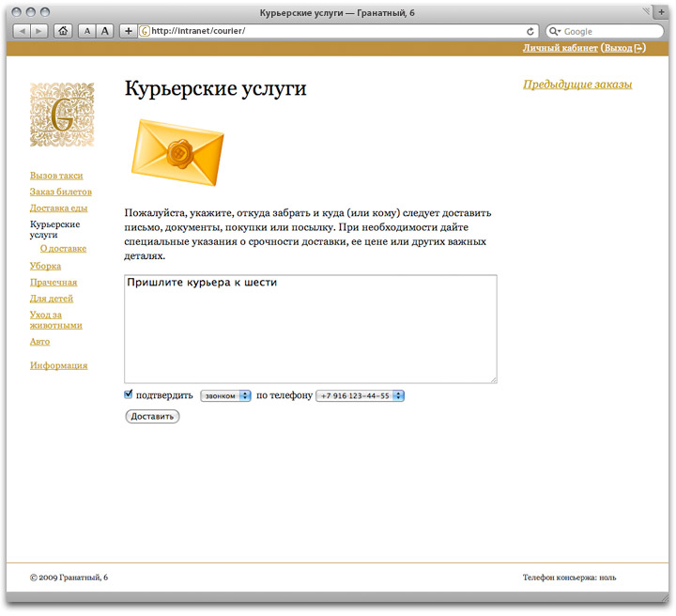Screen dimensions: 676x616
Task: Open the Предыдущие заказы link
Action: [x=576, y=85]
